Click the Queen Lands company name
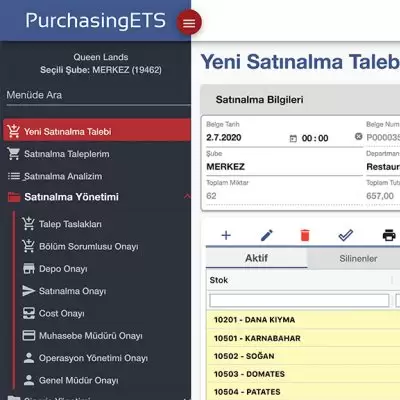 point(101,57)
